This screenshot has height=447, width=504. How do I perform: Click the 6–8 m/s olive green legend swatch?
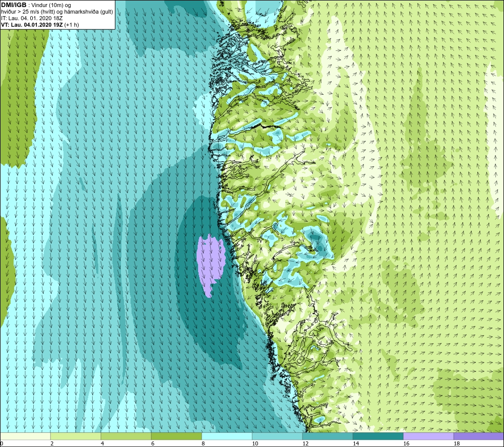[176, 436]
